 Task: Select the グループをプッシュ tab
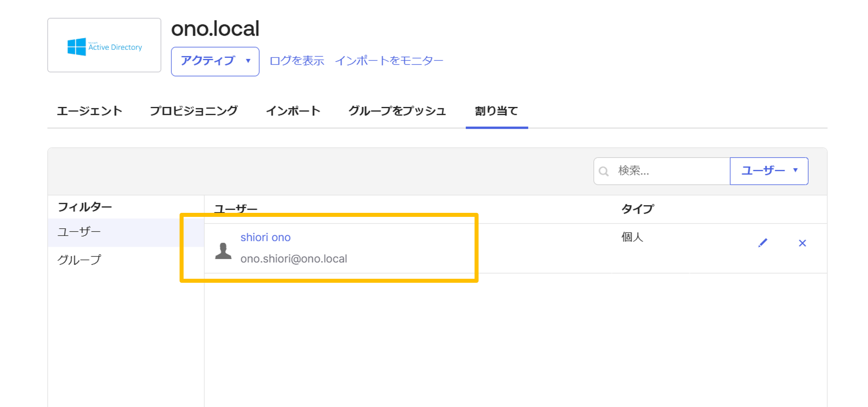point(397,111)
